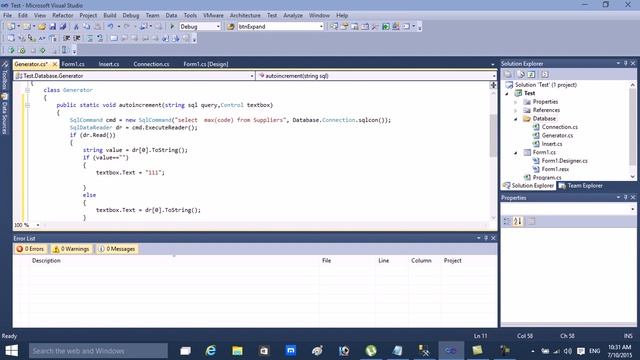Click the Windows Start button

point(11,351)
